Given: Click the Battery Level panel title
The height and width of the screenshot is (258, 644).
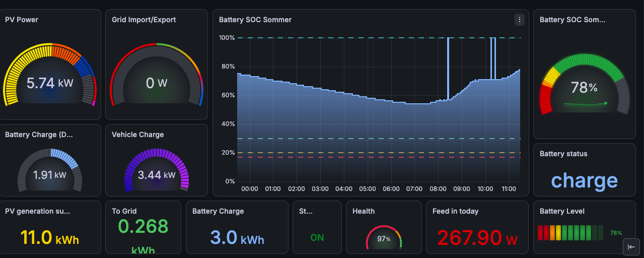Looking at the screenshot, I should [562, 211].
